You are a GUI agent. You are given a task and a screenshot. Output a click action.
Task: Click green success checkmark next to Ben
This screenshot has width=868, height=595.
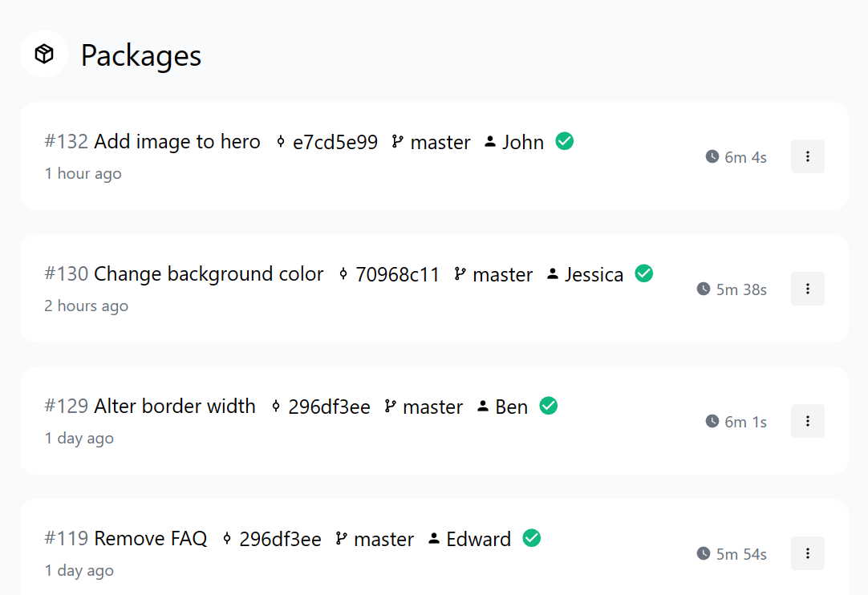coord(549,406)
